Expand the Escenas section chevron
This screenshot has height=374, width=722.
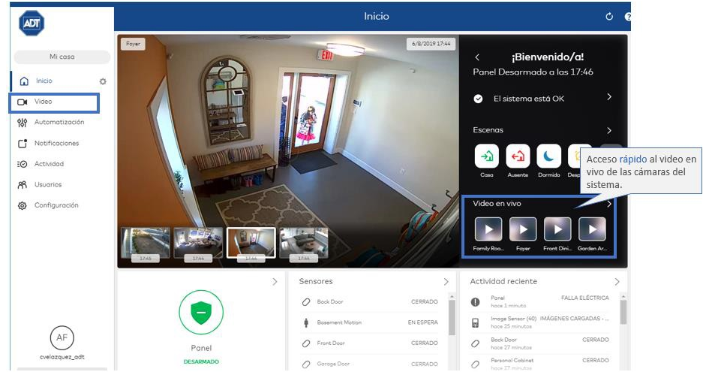click(609, 130)
